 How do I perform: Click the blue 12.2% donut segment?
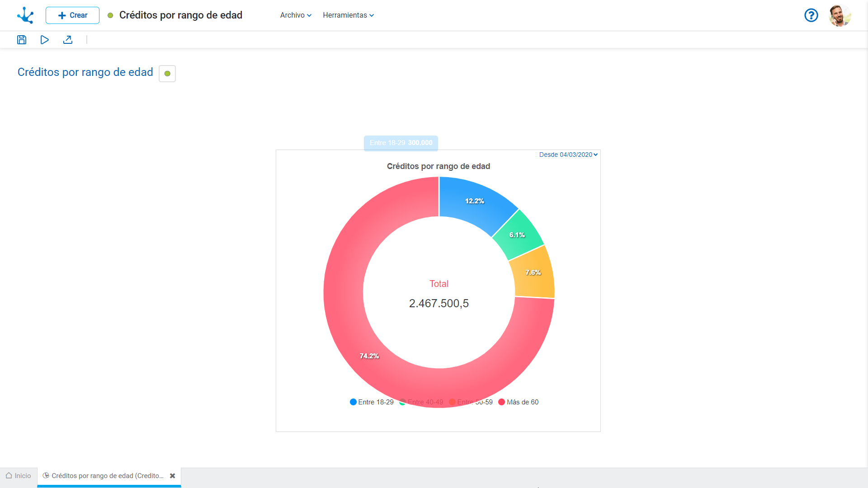coord(475,201)
